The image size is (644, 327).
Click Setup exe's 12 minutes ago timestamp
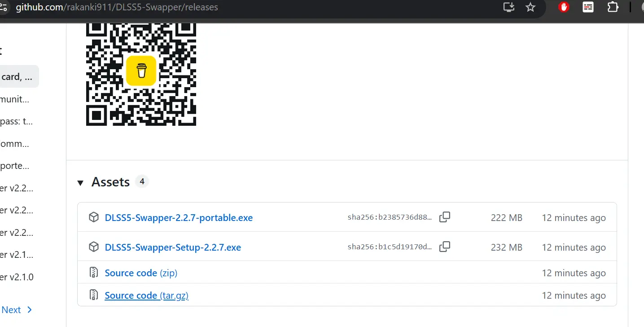tap(574, 247)
